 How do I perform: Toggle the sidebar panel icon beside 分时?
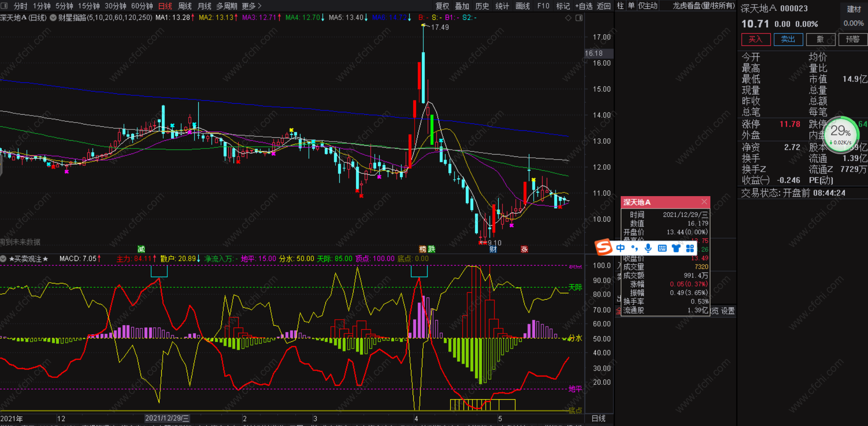click(4, 6)
